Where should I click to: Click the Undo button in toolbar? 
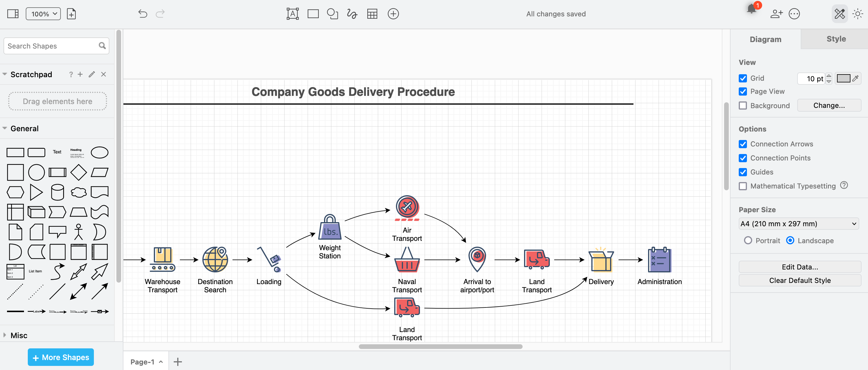(x=142, y=13)
